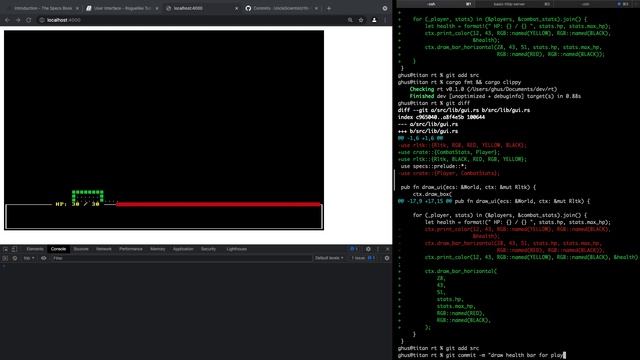Viewport: 640px width, 360px height.
Task: Open the console context 'top' dropdown
Action: pos(29,258)
